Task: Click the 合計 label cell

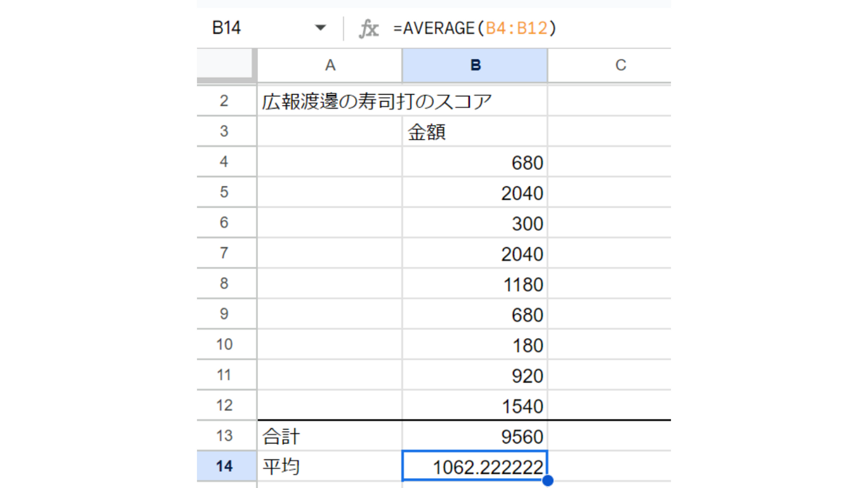Action: (330, 436)
